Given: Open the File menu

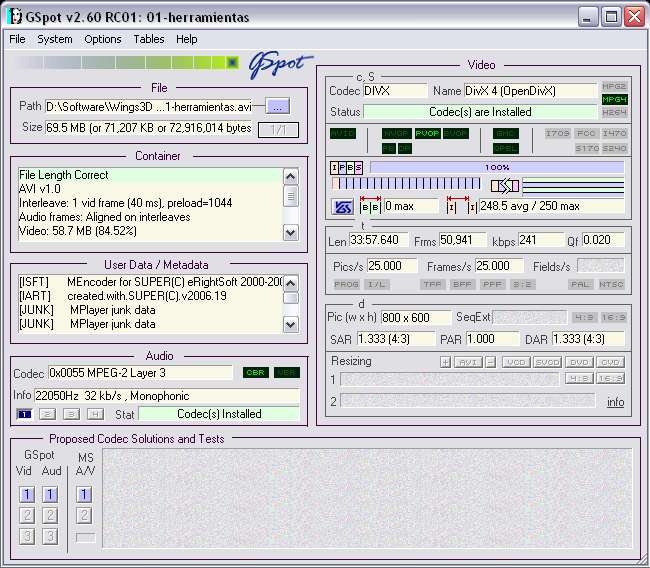Looking at the screenshot, I should pyautogui.click(x=17, y=39).
